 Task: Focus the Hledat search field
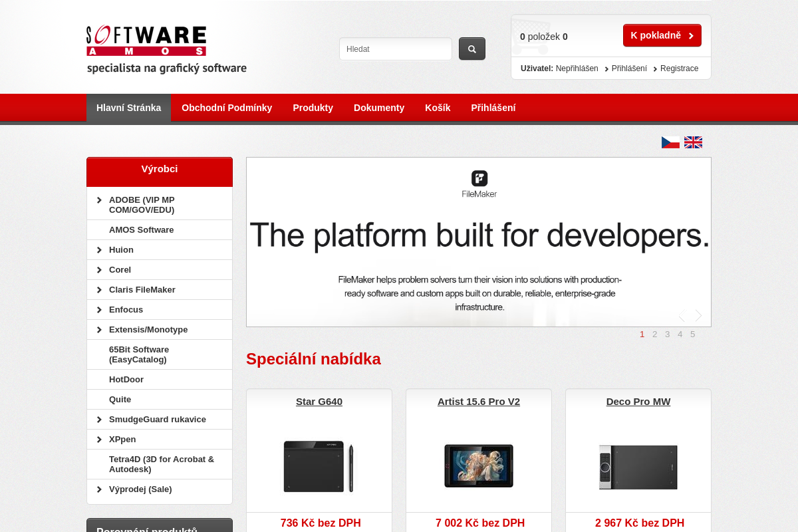pos(396,49)
